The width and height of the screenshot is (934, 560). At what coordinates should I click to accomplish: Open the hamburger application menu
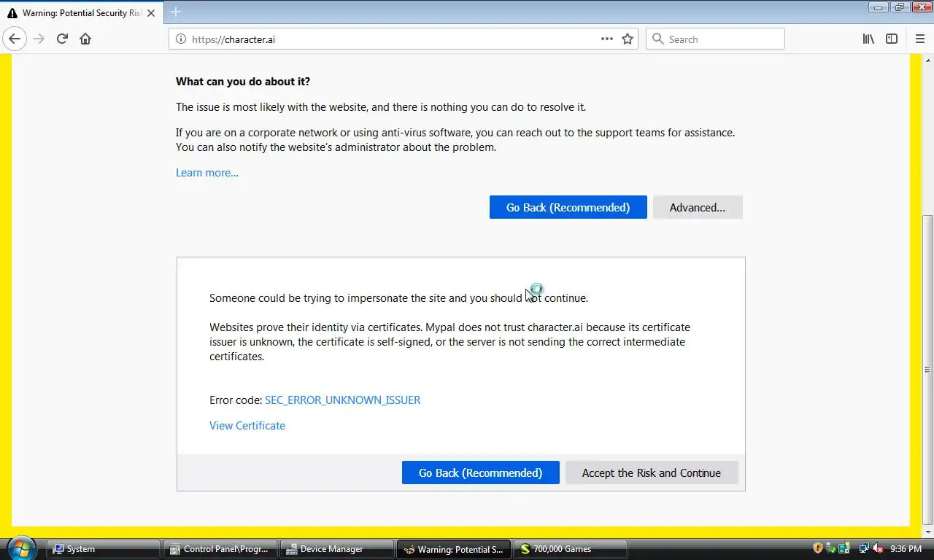point(919,39)
